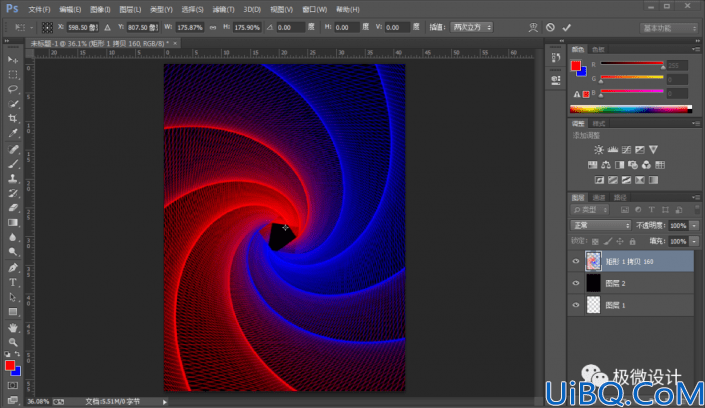705x408 pixels.
Task: Open the Color panel flyout menu
Action: click(696, 49)
